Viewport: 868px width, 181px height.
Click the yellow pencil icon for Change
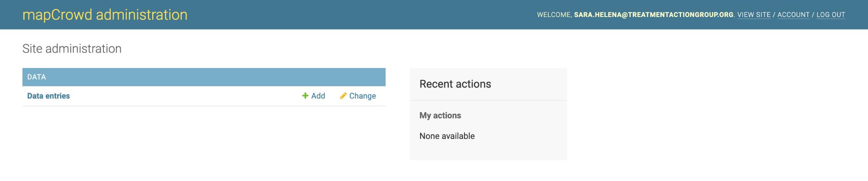(343, 96)
